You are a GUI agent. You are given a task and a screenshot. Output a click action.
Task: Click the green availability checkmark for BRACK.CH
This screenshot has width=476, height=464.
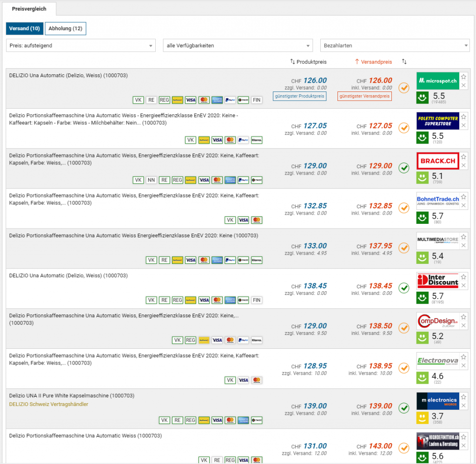coord(404,168)
